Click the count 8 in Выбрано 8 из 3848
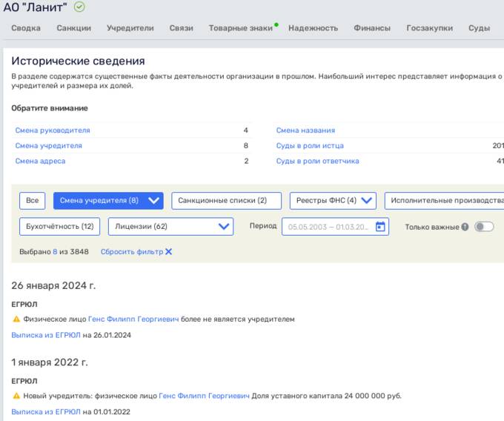This screenshot has height=421, width=504. [55, 251]
